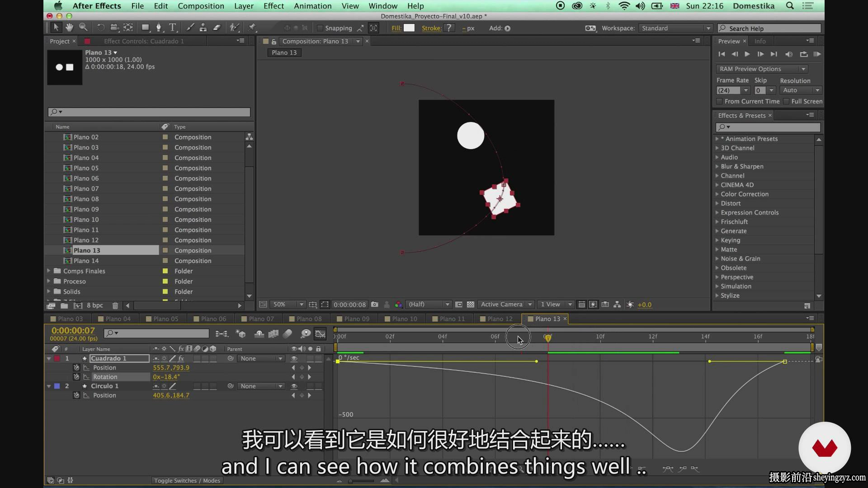The image size is (868, 488).
Task: Delete selected project item with trash icon
Action: point(115,306)
